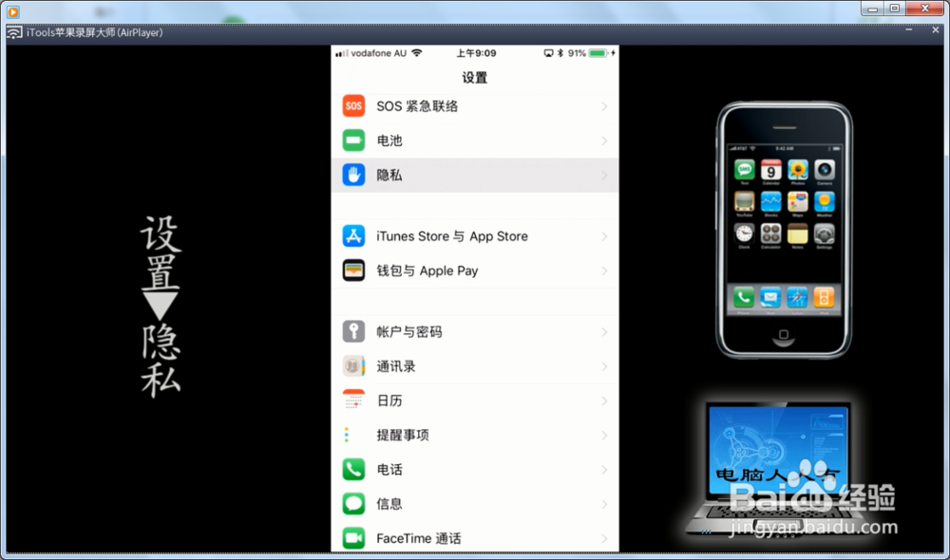Click the 上午9:09 clock in status bar
The width and height of the screenshot is (950, 560).
tap(476, 53)
